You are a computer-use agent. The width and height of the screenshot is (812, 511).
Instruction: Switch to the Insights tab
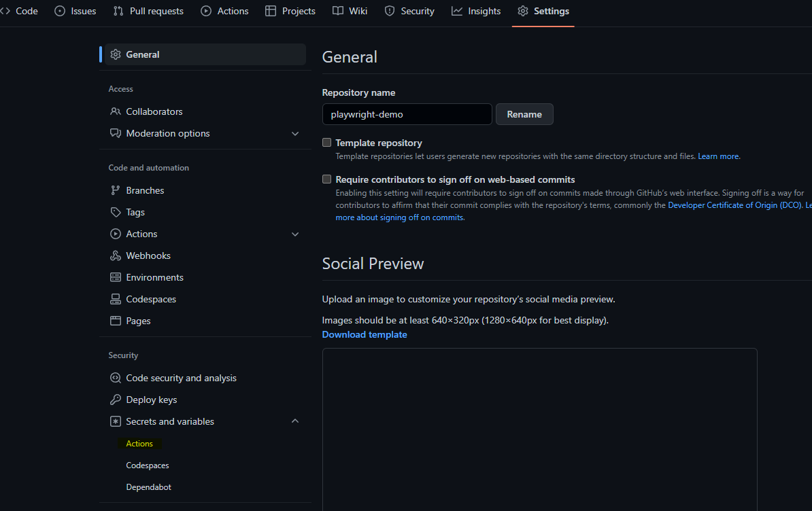tap(477, 11)
